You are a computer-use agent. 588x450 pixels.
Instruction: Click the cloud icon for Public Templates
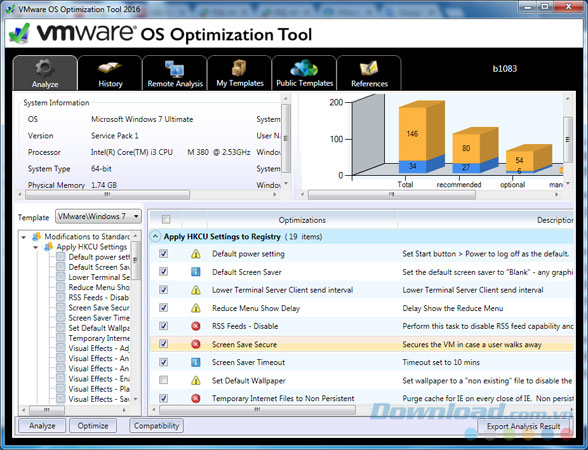[304, 68]
